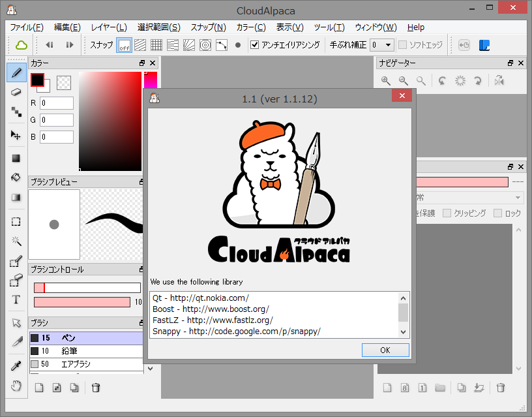Toggle the アンチエイリアシング checkbox off
The width and height of the screenshot is (532, 417).
(x=254, y=45)
